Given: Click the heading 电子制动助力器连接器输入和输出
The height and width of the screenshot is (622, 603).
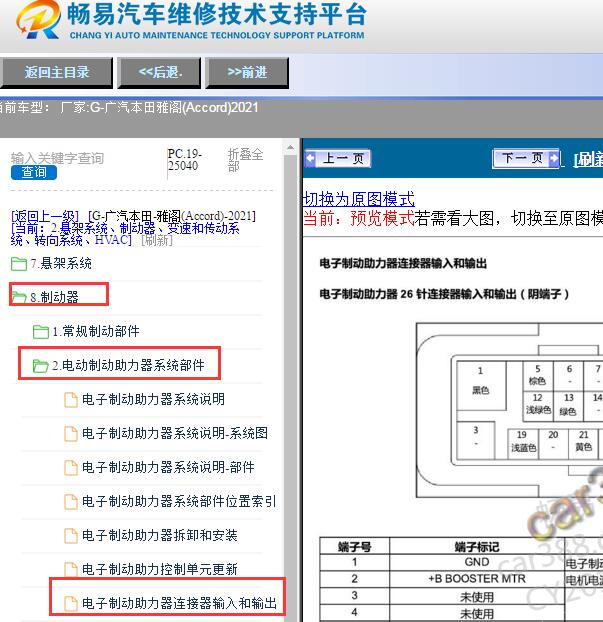Looking at the screenshot, I should (x=403, y=263).
